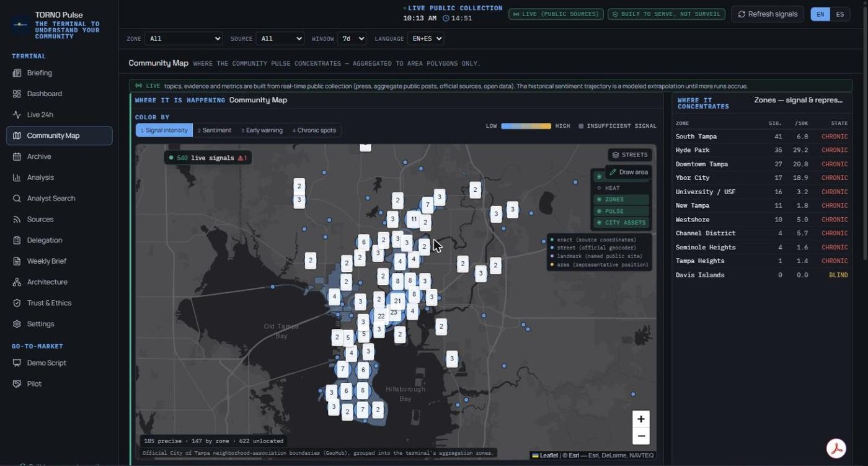The height and width of the screenshot is (466, 868).
Task: Open the Pilot handshake icon
Action: pyautogui.click(x=17, y=384)
